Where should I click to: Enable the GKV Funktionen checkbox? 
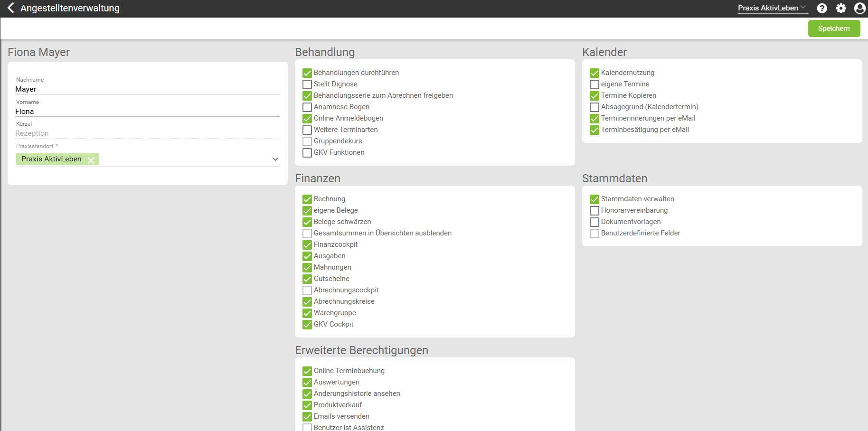coord(307,153)
